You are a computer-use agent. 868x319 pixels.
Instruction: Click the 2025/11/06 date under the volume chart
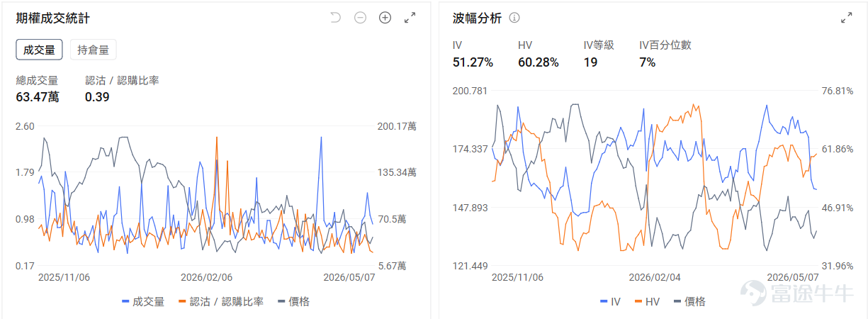[64, 277]
